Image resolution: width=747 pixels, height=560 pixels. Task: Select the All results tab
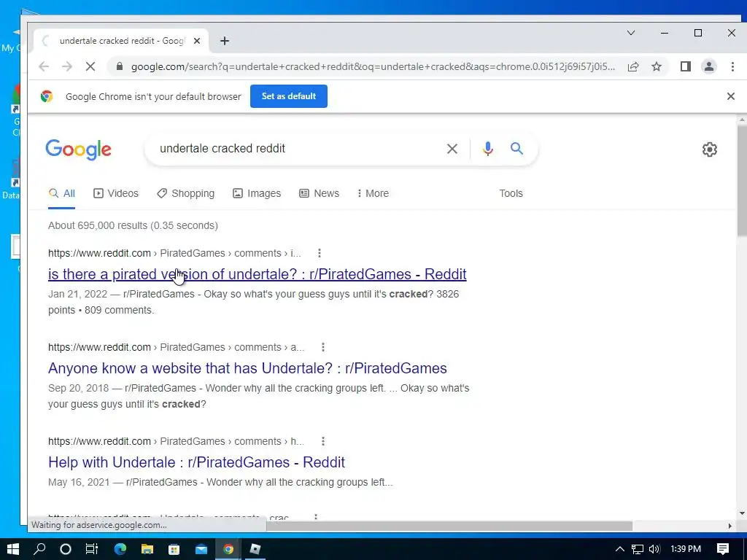[x=62, y=193]
